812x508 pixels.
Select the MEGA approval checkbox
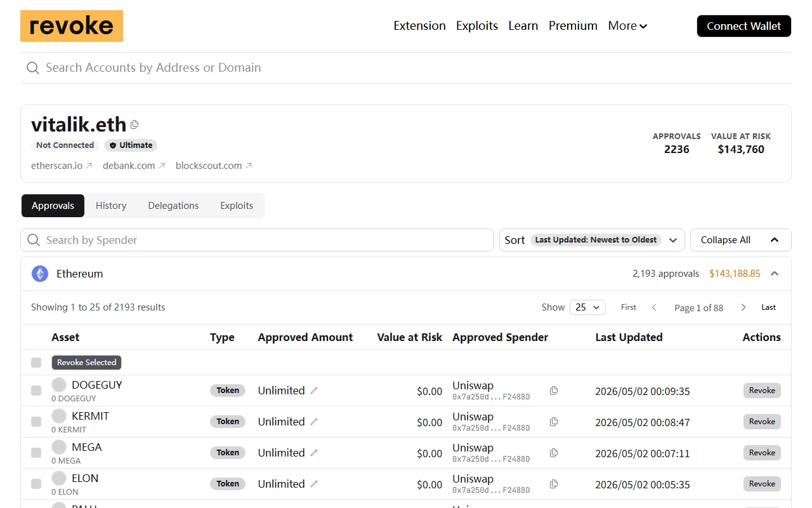pyautogui.click(x=36, y=453)
